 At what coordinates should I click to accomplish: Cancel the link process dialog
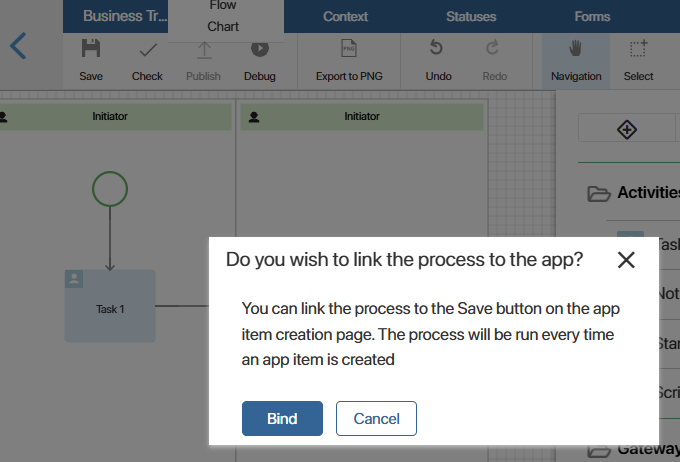[x=376, y=419]
